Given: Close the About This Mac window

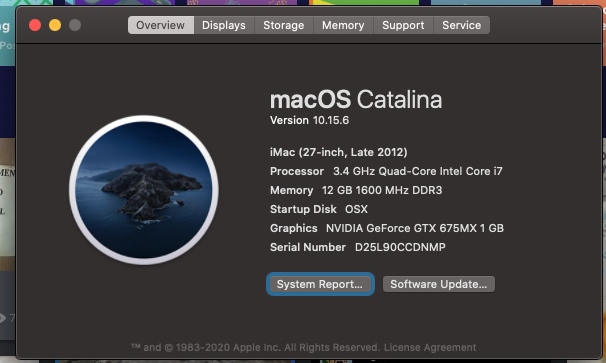Looking at the screenshot, I should coord(35,25).
